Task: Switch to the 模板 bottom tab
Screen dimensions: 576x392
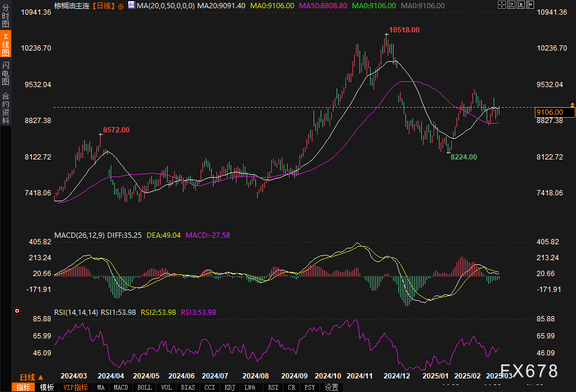Action: pos(46,387)
